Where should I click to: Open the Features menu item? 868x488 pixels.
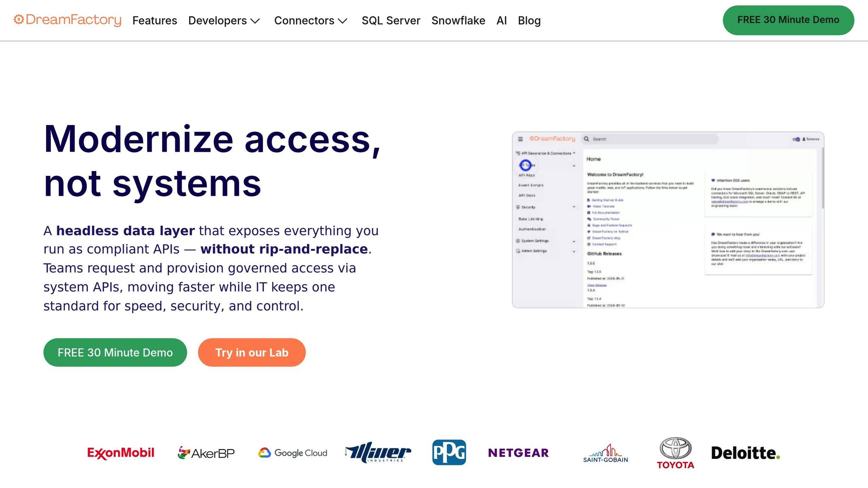[155, 20]
